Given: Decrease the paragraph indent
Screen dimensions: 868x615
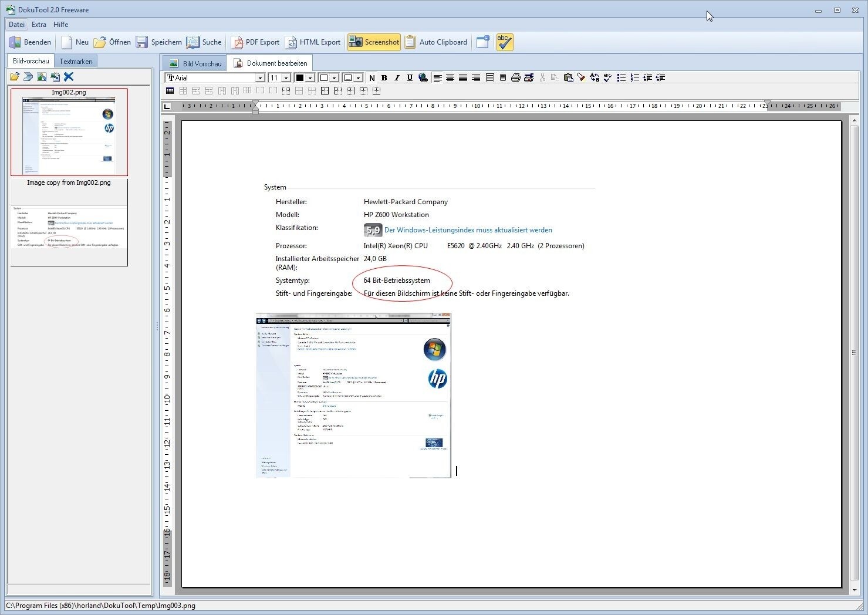Looking at the screenshot, I should [660, 77].
